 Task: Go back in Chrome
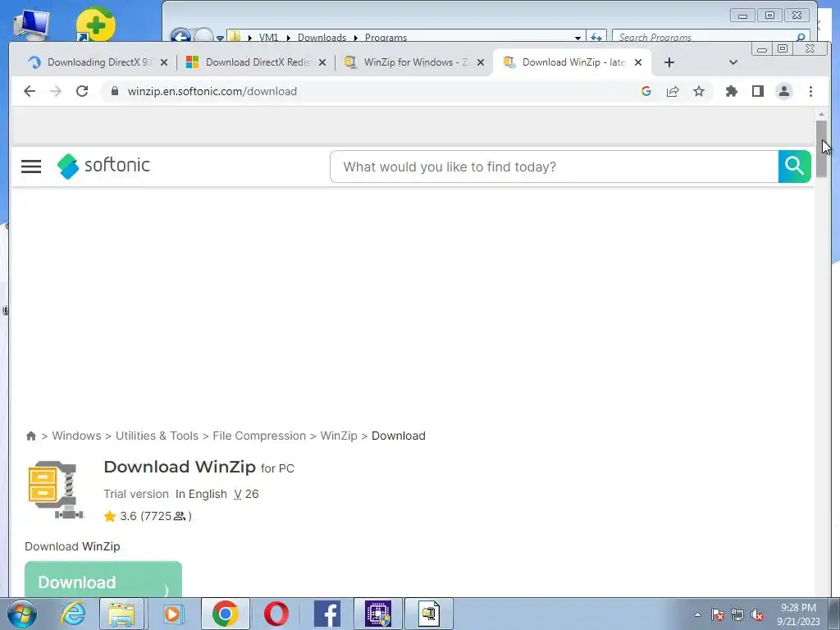pos(30,91)
